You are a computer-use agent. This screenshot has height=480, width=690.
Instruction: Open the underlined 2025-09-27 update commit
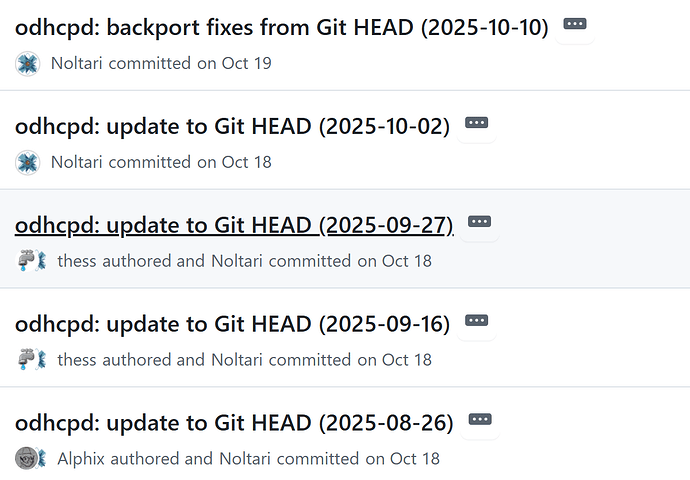(234, 225)
